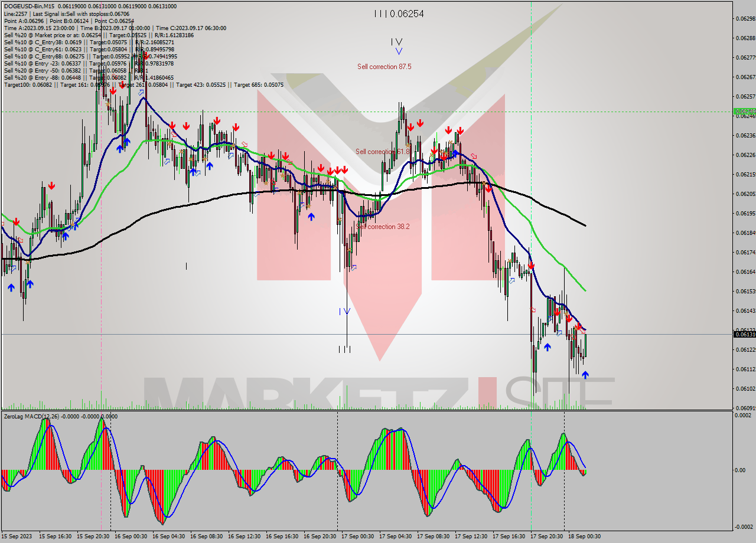Screen dimensions: 756x543
Task: Click '18 Sep 00:30' on time axis
Action: click(x=585, y=537)
